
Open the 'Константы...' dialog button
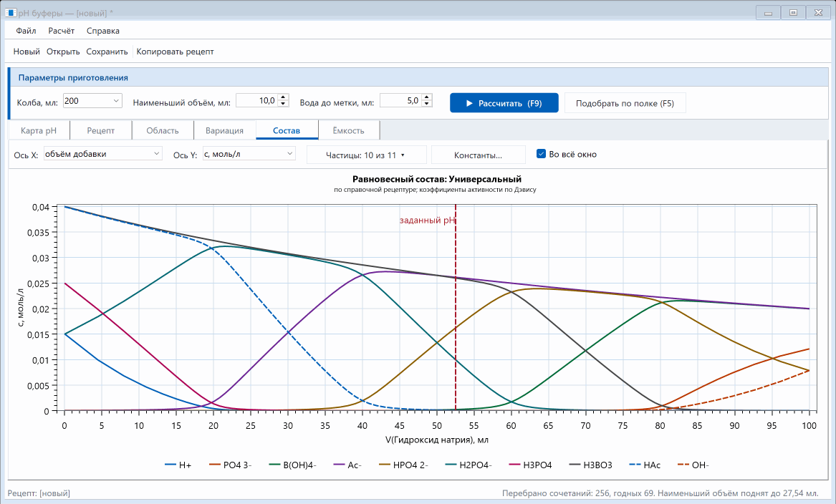479,155
